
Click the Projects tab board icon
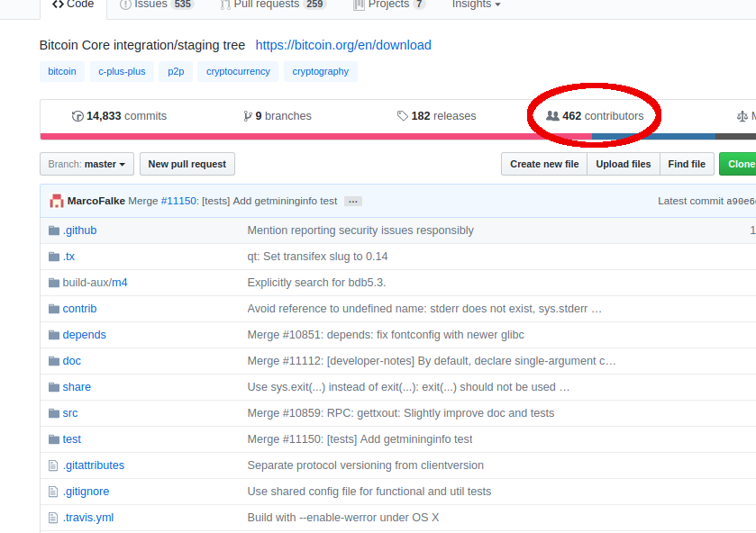tap(359, 5)
